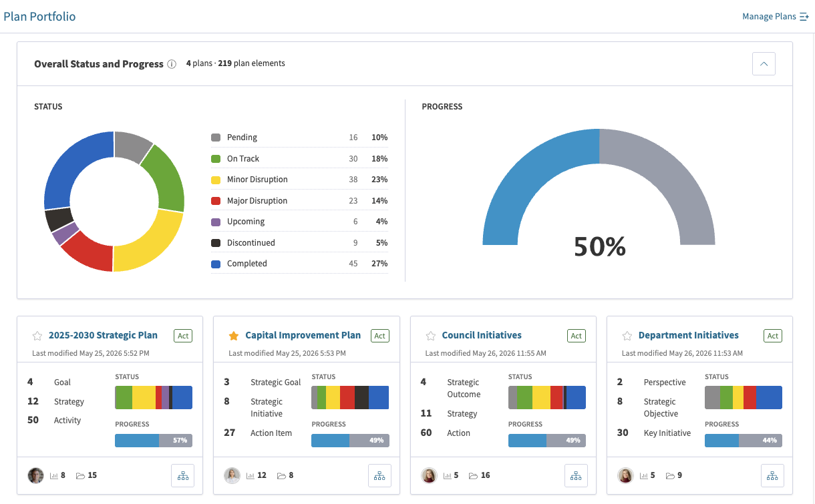Click owner avatar on Department Initiatives card
The width and height of the screenshot is (815, 504).
[x=625, y=475]
